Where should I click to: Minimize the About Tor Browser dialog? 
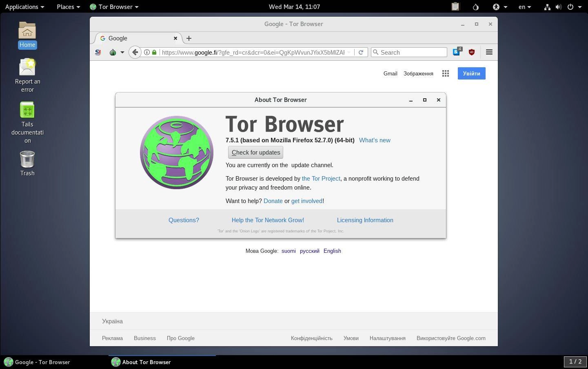[411, 100]
